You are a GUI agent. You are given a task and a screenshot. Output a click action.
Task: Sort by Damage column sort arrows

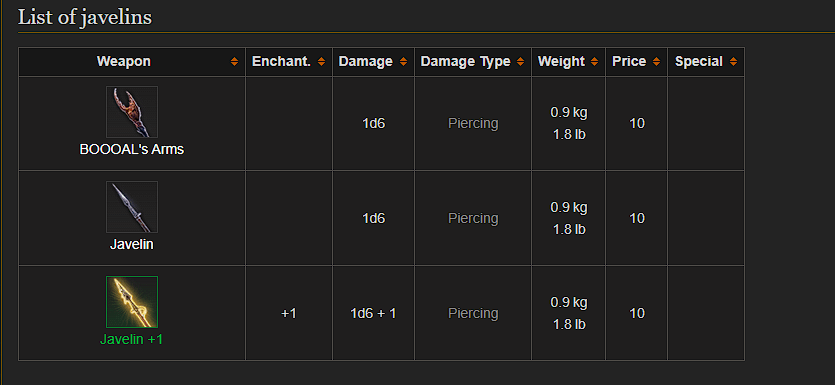[x=403, y=62]
